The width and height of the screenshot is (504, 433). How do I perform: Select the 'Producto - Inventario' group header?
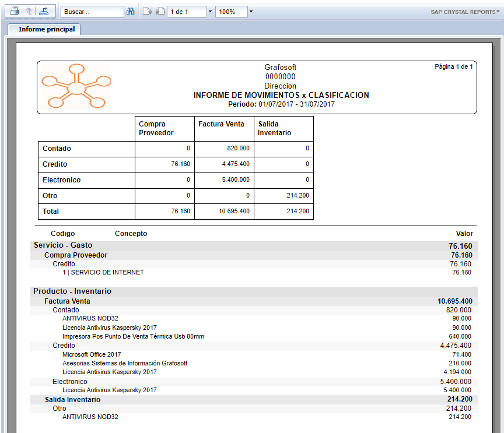click(72, 291)
